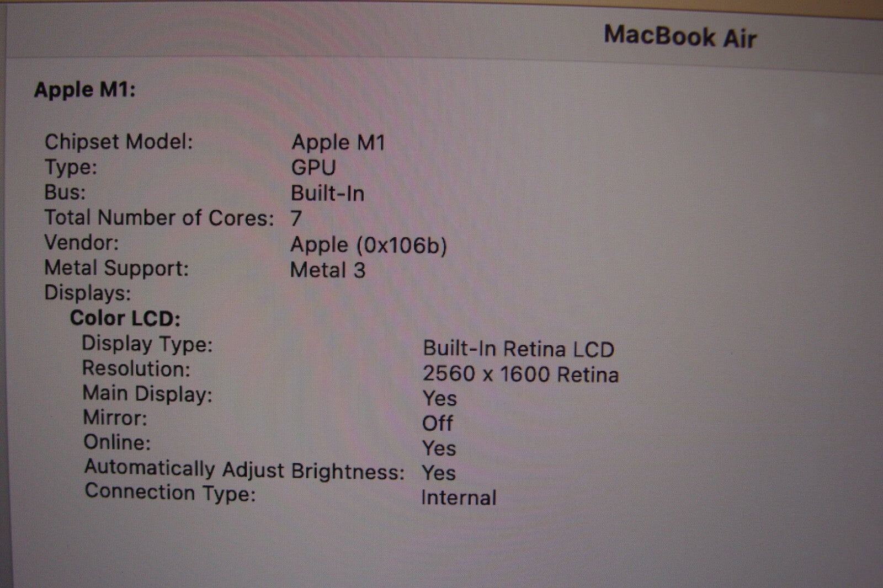Select the Chipset Model value "Apple M1"
Screen dimensions: 883x588
pos(338,143)
